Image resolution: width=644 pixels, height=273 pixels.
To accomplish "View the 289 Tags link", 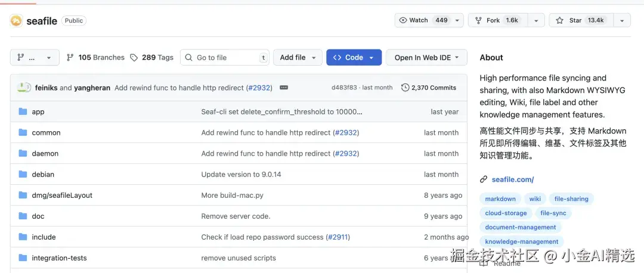I will [151, 57].
